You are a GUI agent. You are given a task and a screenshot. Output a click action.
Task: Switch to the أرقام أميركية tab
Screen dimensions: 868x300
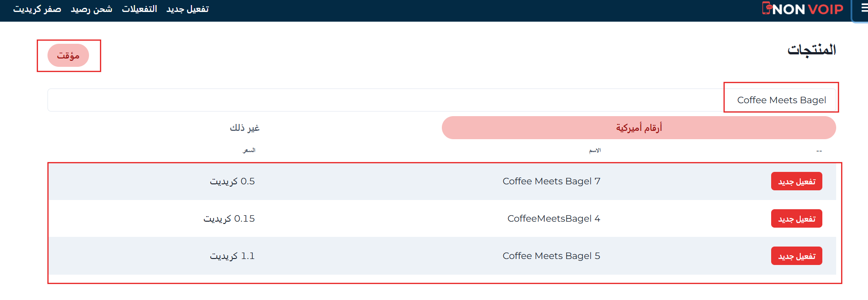coord(639,128)
